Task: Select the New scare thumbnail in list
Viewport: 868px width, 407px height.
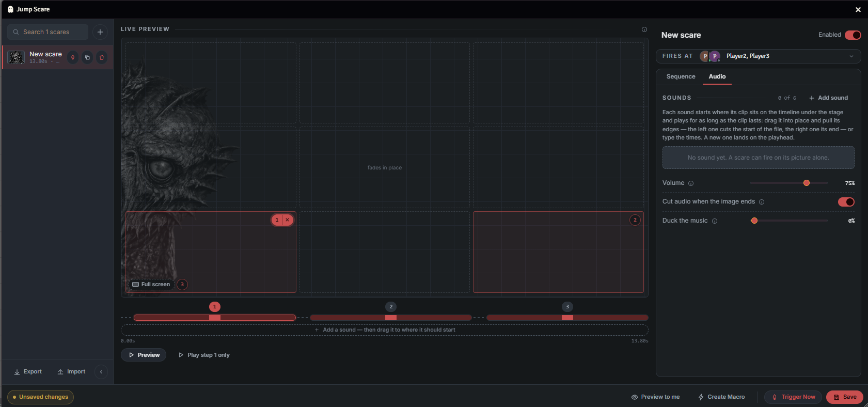Action: point(16,57)
